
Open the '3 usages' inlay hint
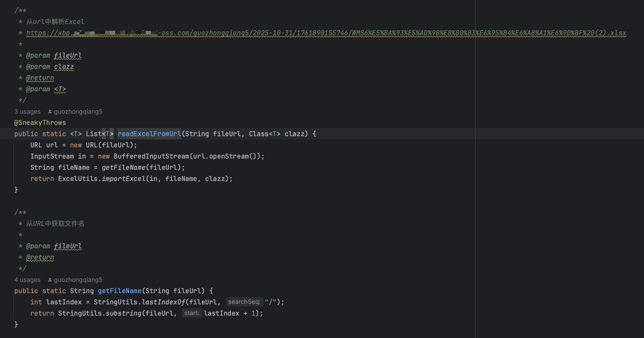[28, 112]
